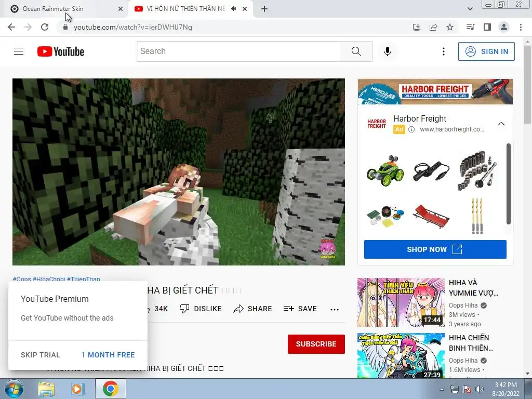The height and width of the screenshot is (399, 532).
Task: Save the video to a playlist
Action: (300, 309)
